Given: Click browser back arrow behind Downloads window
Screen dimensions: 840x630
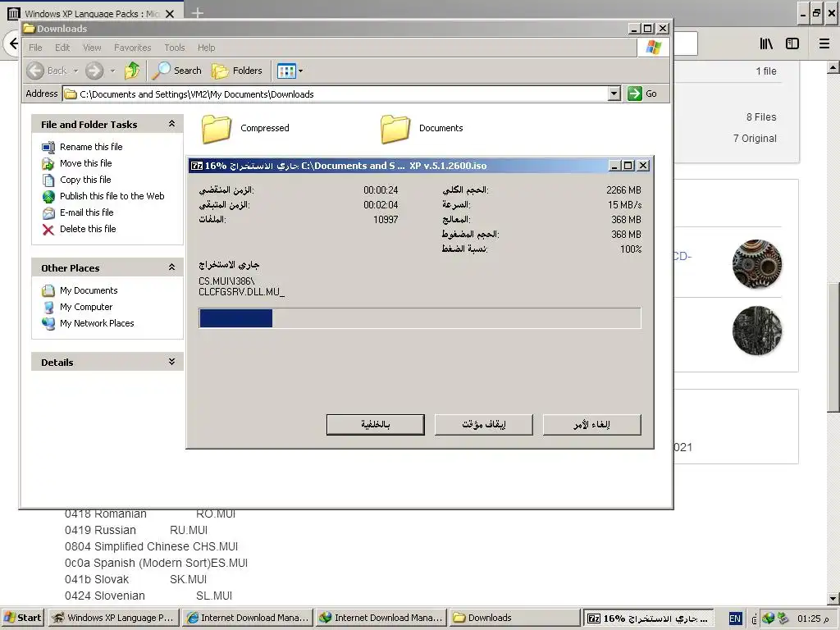Looking at the screenshot, I should coord(13,43).
